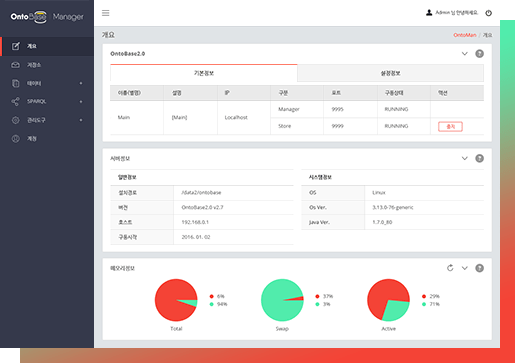Viewport: 515px width, 363px height.
Task: Select port value 9995
Action: [x=337, y=109]
